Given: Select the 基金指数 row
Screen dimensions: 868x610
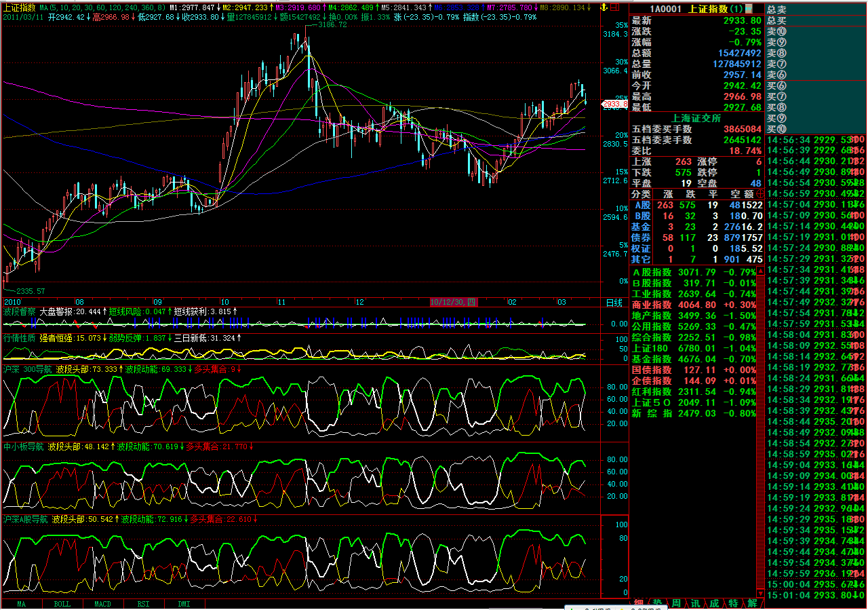Looking at the screenshot, I should coord(692,359).
